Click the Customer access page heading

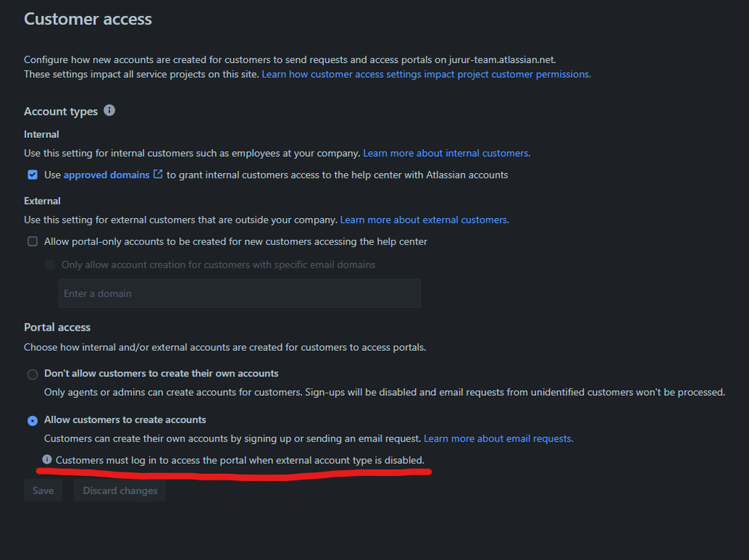[88, 19]
